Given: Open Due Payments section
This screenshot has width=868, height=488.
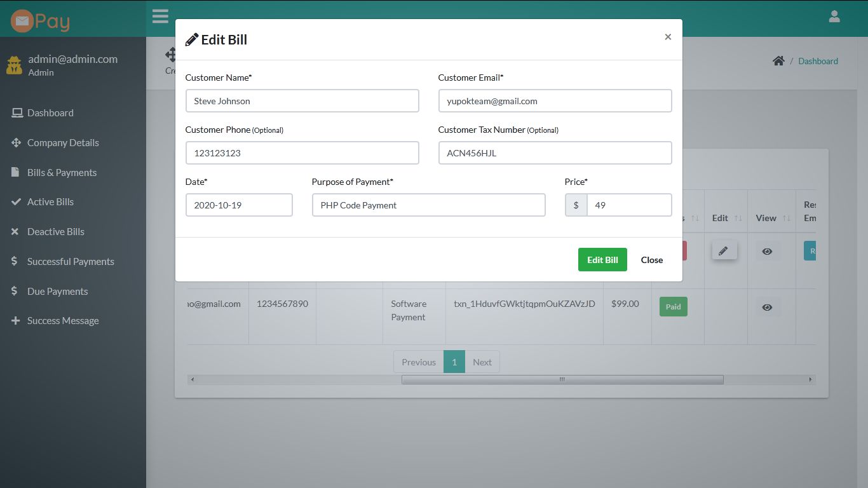Looking at the screenshot, I should tap(57, 291).
